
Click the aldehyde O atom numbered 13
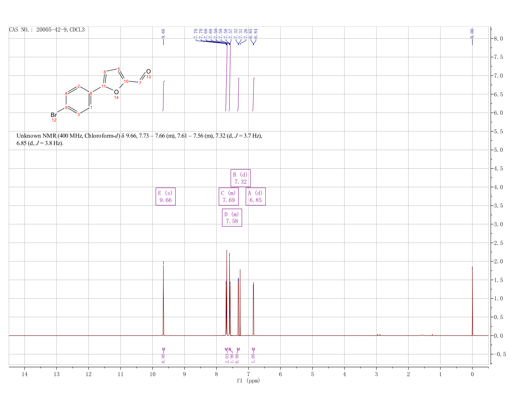[148, 71]
